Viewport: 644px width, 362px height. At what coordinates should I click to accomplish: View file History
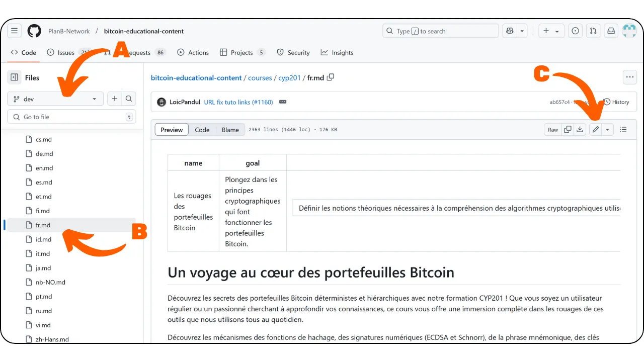[x=616, y=102]
